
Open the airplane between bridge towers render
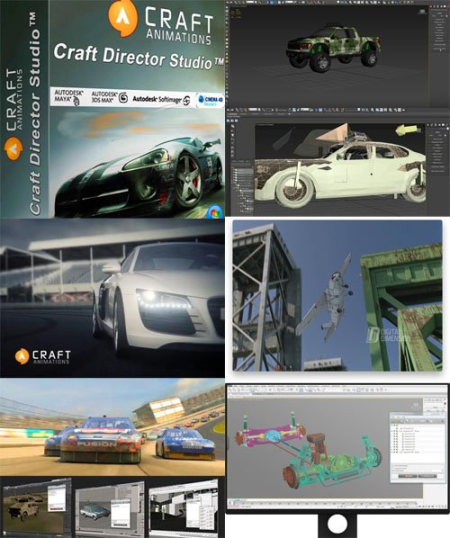(337, 295)
